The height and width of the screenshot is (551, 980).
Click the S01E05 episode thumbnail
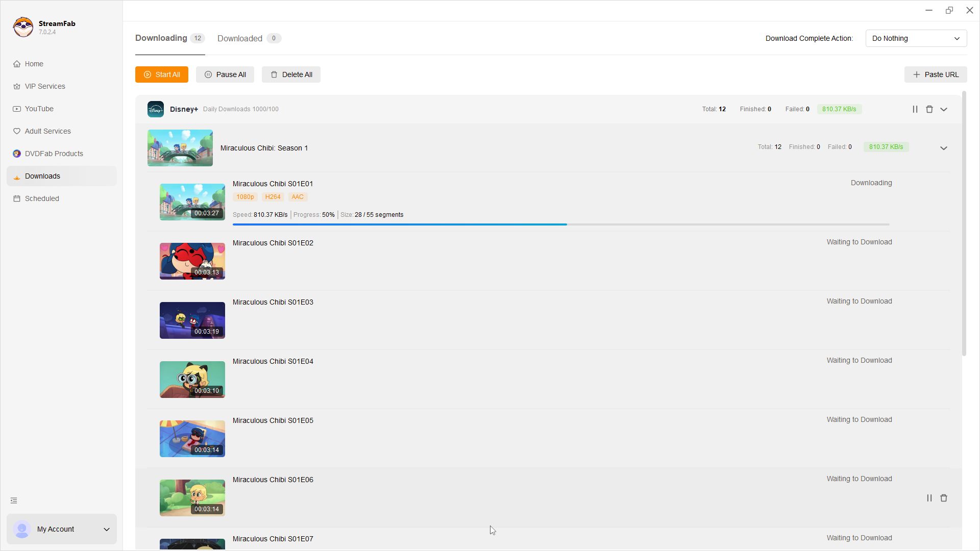point(192,439)
